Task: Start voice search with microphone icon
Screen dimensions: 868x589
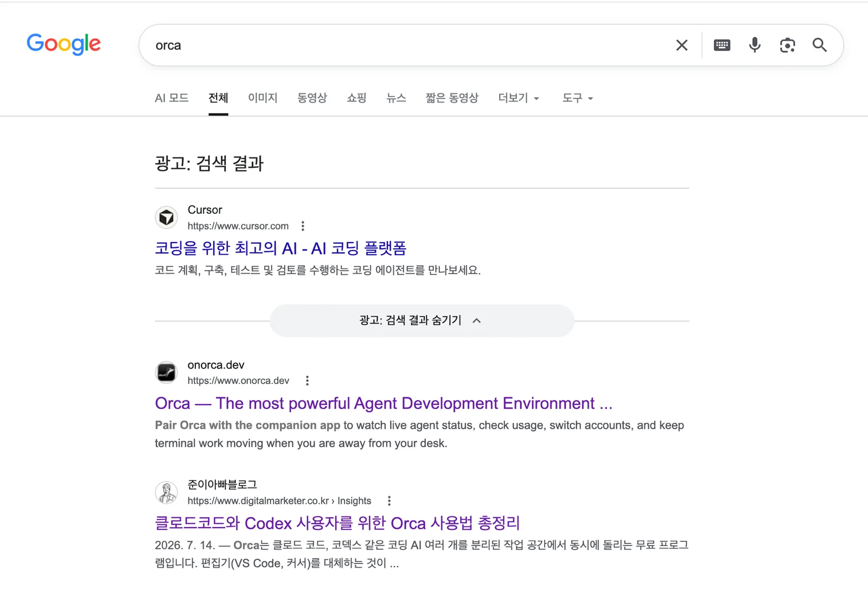Action: [755, 45]
